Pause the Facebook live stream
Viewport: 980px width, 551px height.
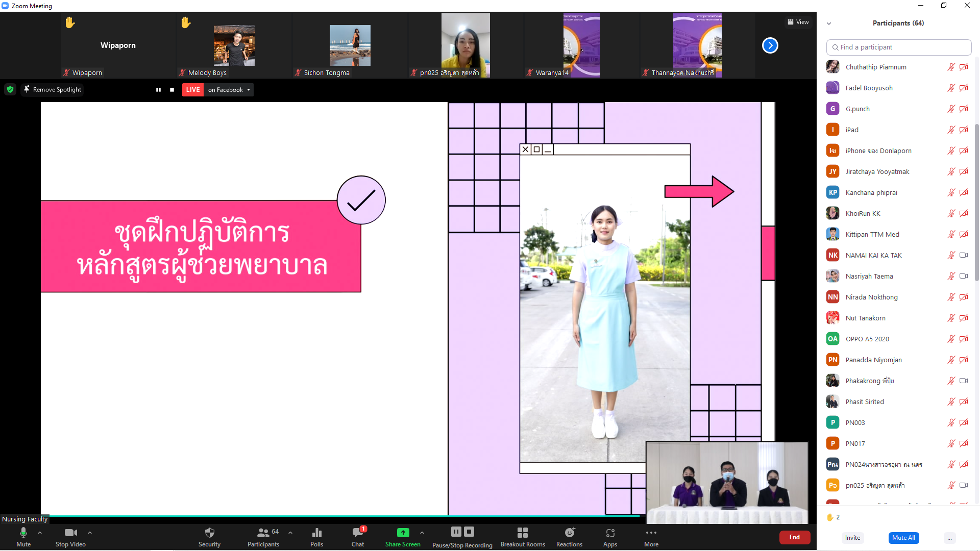[x=158, y=90]
